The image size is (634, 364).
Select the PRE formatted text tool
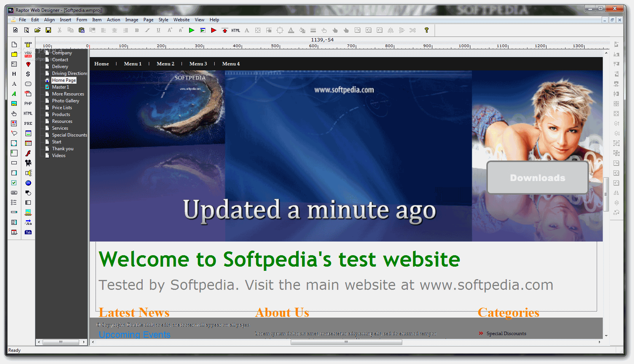tap(28, 123)
